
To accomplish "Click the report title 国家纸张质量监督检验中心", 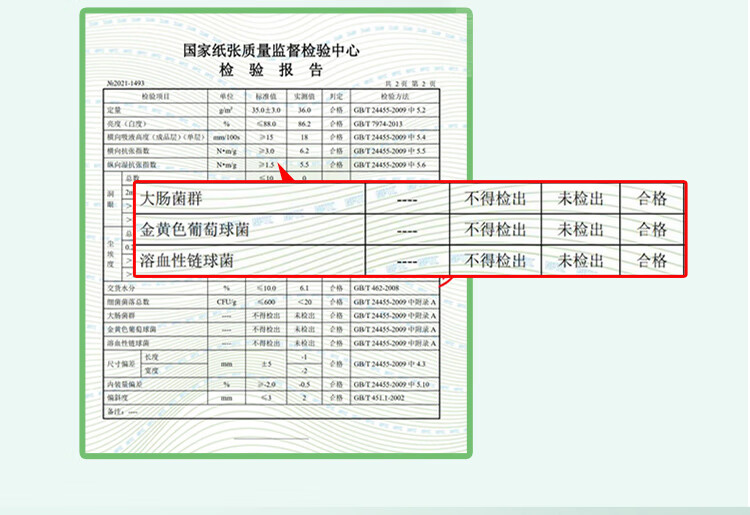I will point(271,50).
